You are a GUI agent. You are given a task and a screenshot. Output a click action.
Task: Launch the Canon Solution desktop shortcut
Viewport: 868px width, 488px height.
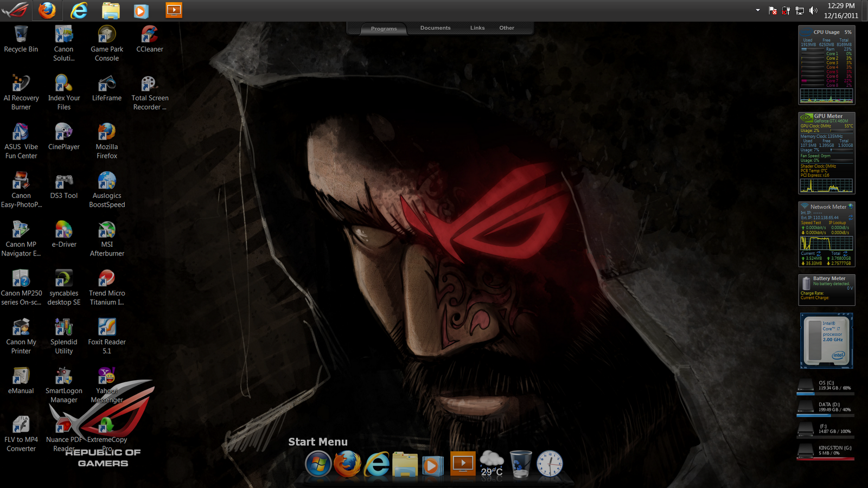click(64, 43)
